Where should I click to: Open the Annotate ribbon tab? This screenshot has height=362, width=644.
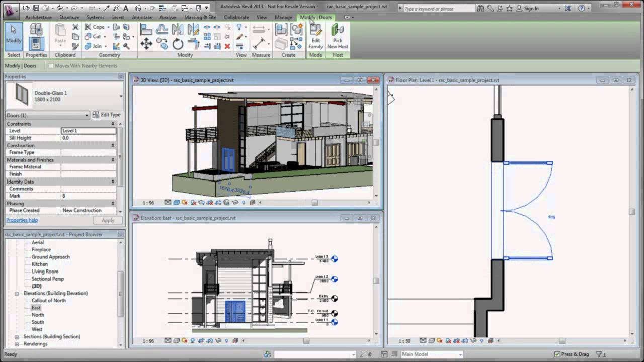[x=141, y=17]
